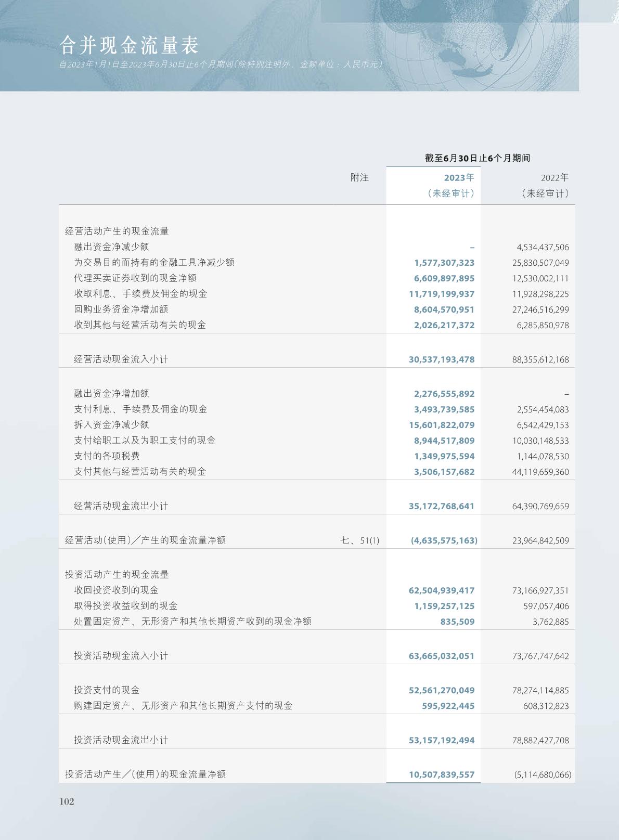
Task: Click the 2022年 column header
Action: pyautogui.click(x=554, y=178)
